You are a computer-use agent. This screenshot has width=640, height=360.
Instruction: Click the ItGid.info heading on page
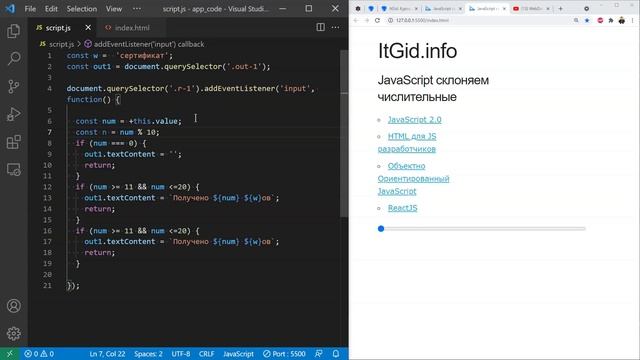(x=417, y=51)
